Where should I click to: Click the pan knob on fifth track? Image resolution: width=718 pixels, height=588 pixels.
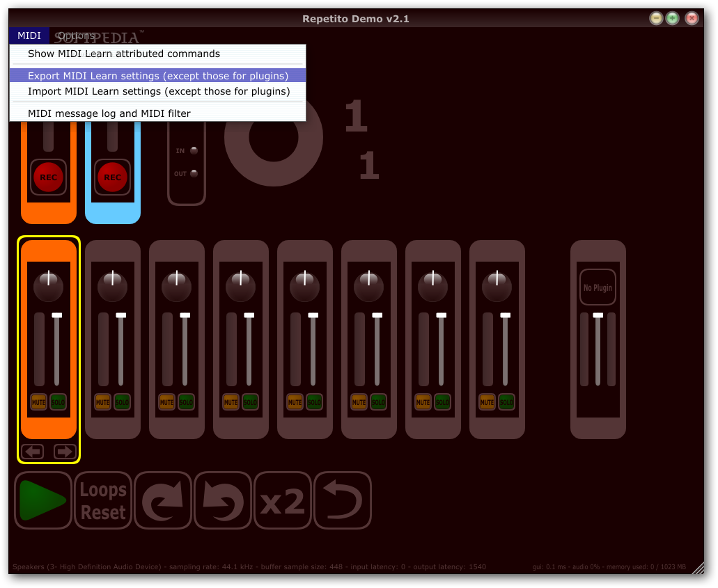[305, 286]
